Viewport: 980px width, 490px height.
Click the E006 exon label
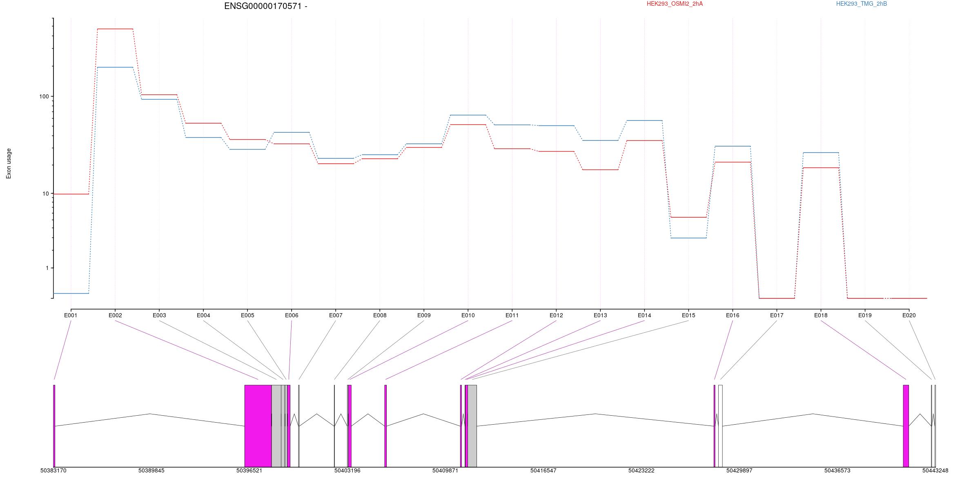tap(292, 315)
